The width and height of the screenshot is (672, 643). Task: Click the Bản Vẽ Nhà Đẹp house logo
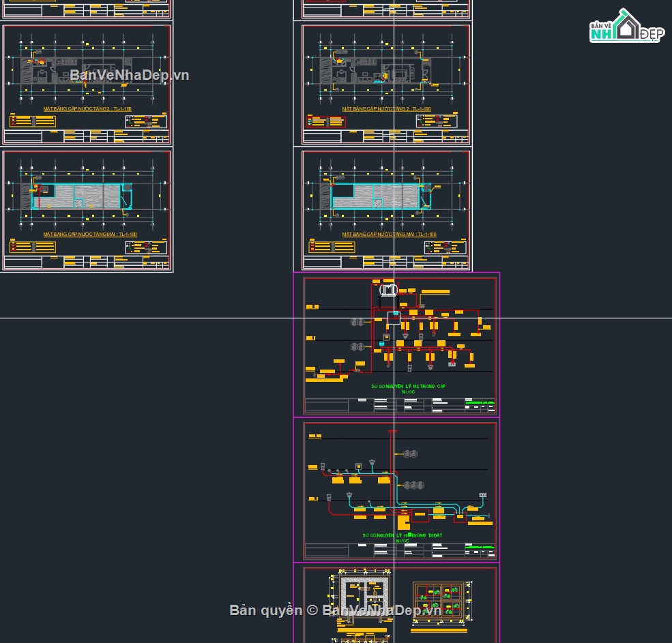point(626,26)
